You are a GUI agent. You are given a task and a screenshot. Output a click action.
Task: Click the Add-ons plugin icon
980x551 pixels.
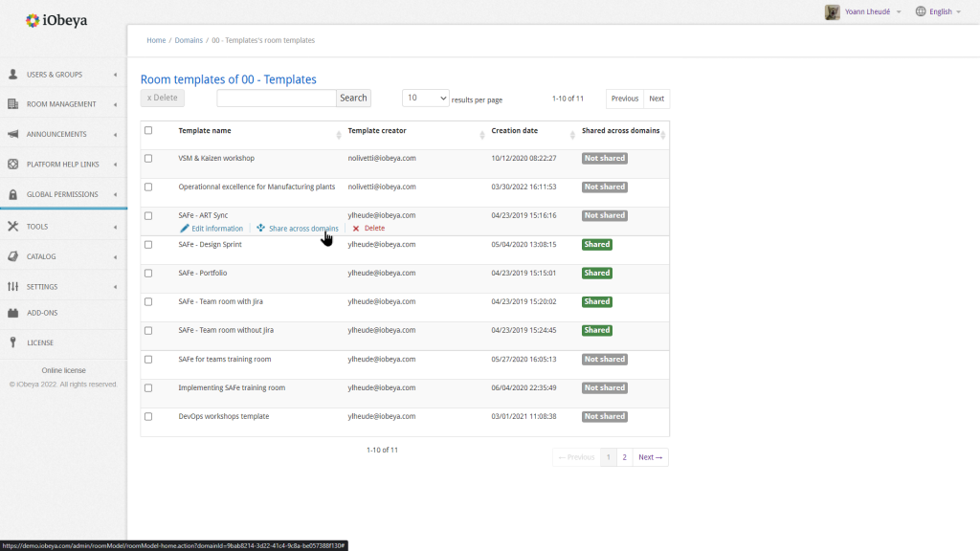click(13, 313)
